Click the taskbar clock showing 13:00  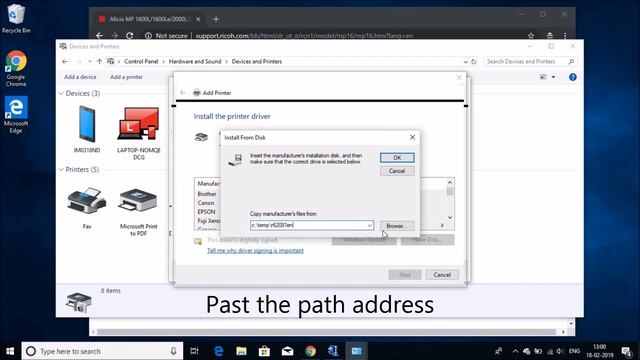pos(600,351)
